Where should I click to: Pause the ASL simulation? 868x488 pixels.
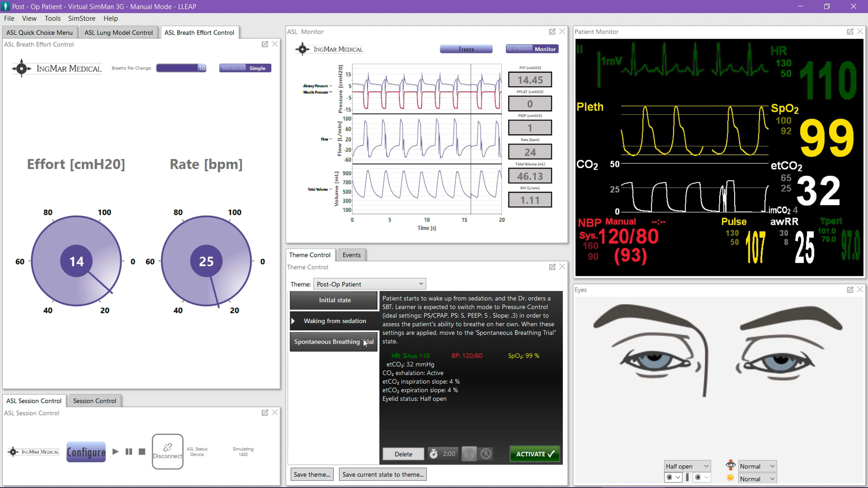(x=129, y=451)
